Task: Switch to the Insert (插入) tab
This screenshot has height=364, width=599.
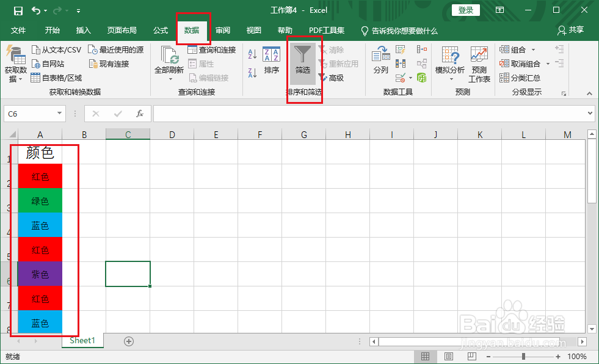Action: click(83, 31)
